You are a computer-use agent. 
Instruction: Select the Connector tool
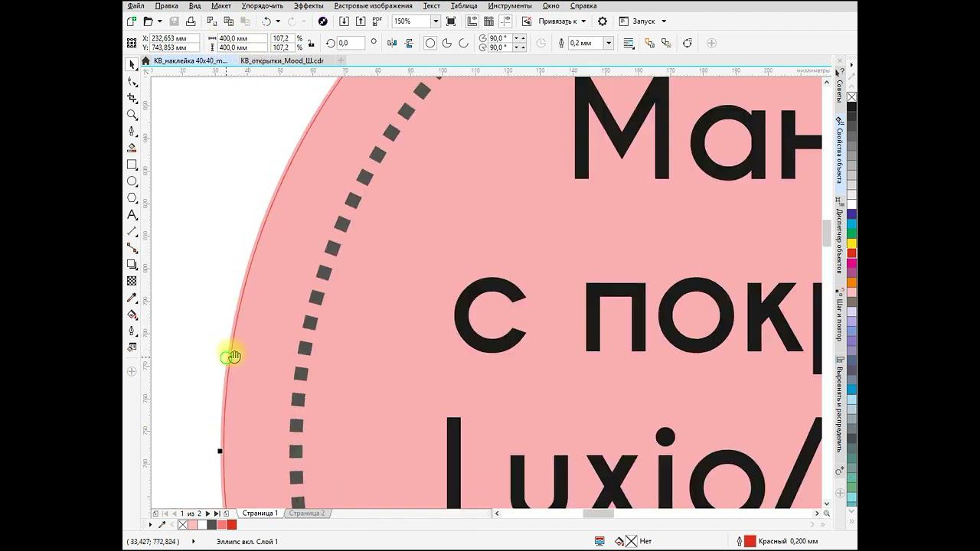coord(132,249)
